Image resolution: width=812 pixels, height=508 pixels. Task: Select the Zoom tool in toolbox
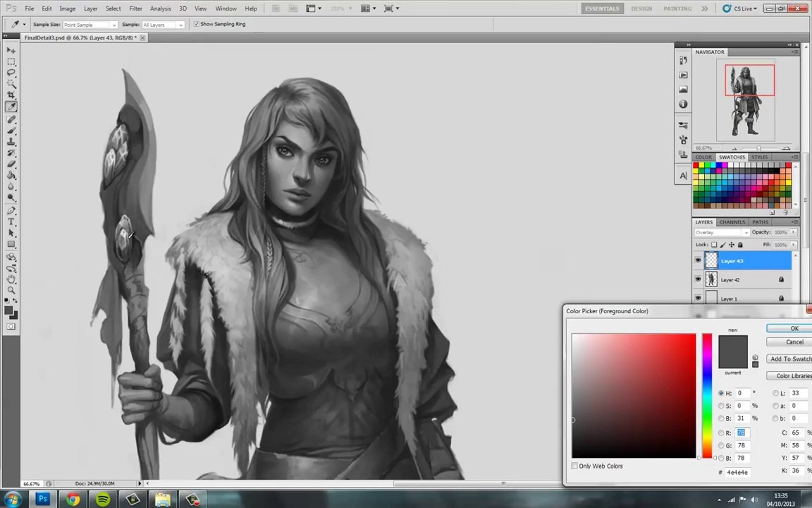(11, 290)
